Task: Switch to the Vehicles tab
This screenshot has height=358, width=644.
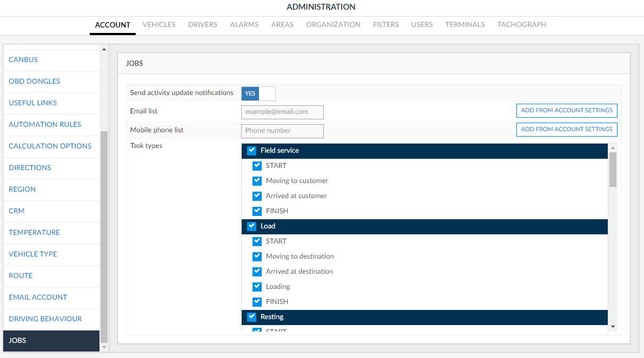Action: coord(159,25)
